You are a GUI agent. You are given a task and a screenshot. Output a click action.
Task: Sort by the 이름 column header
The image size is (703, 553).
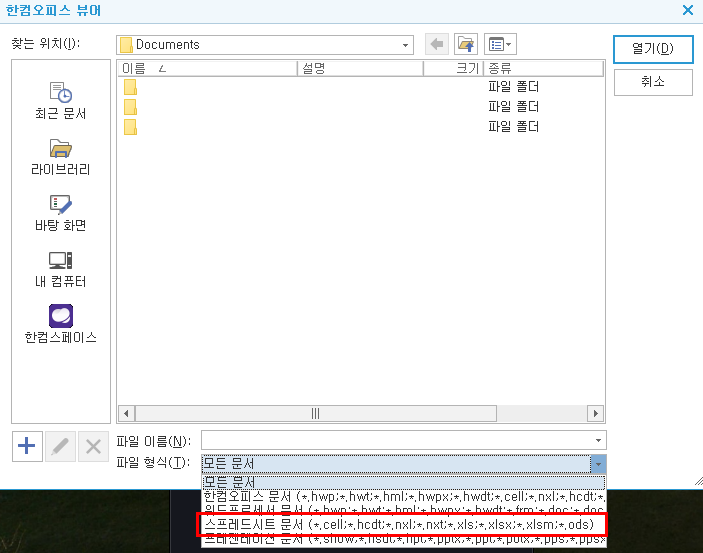[x=208, y=69]
